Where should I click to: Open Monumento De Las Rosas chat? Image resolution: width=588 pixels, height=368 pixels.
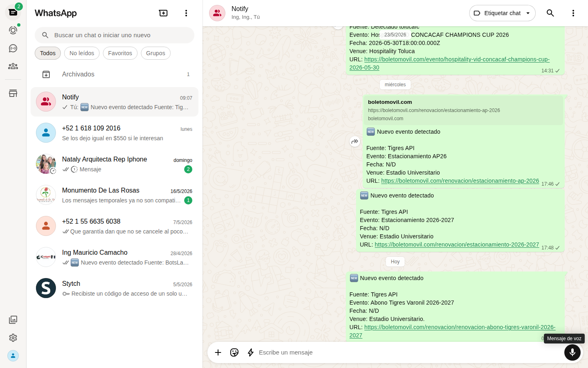(x=114, y=195)
